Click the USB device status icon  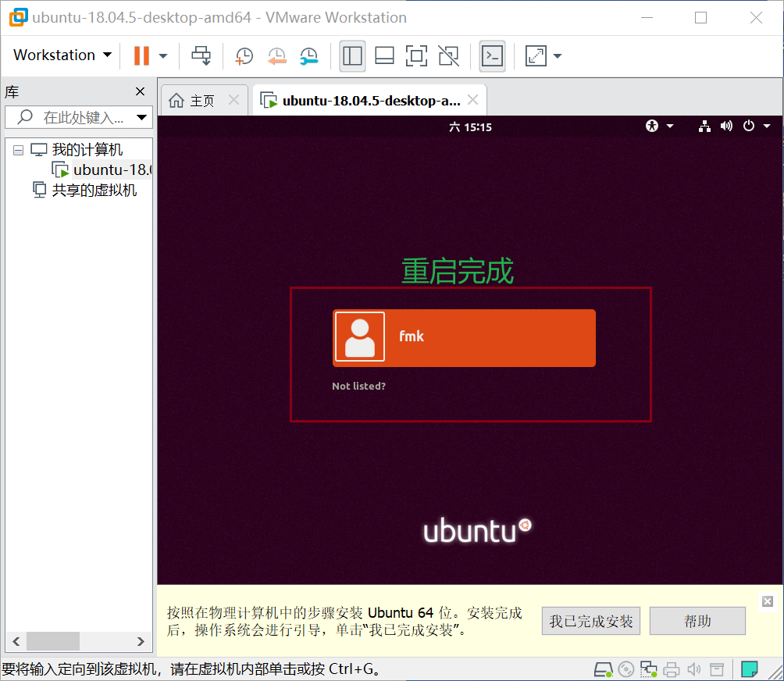pyautogui.click(x=717, y=669)
